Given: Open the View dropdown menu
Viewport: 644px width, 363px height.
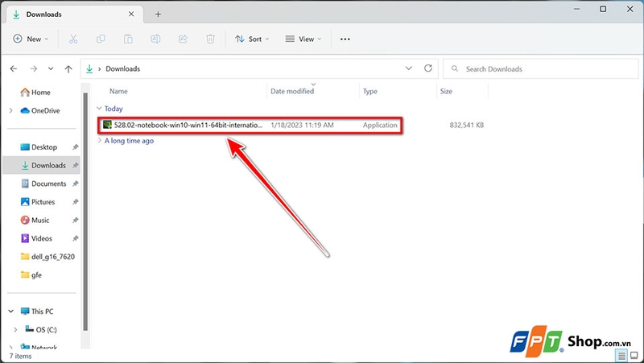Looking at the screenshot, I should (x=303, y=39).
